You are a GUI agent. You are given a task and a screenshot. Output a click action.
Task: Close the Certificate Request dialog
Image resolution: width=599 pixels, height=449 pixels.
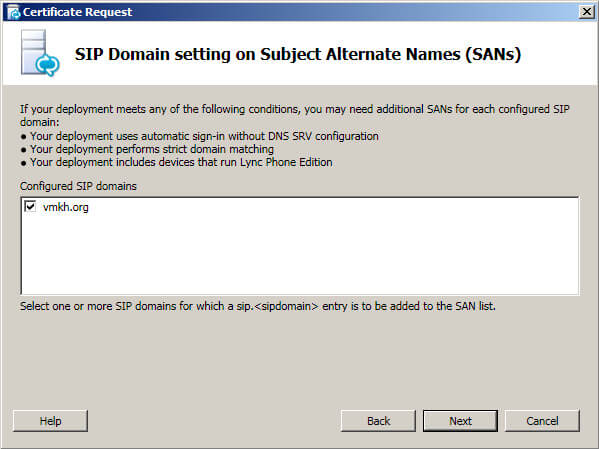point(587,12)
